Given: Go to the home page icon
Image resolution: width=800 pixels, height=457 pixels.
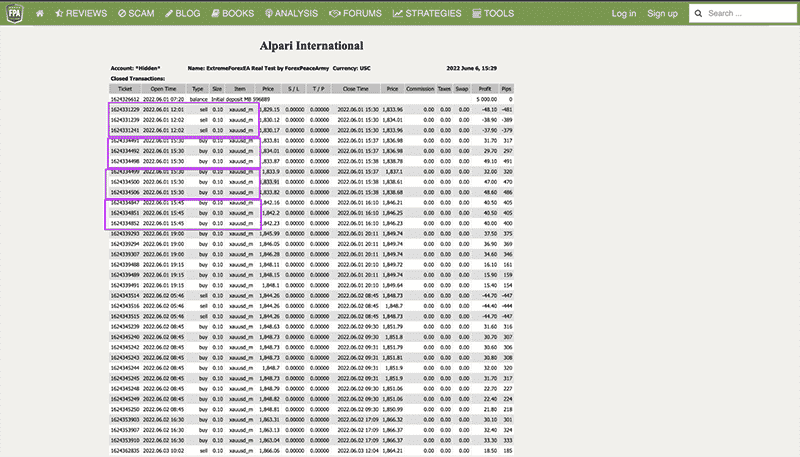Looking at the screenshot, I should click(40, 14).
